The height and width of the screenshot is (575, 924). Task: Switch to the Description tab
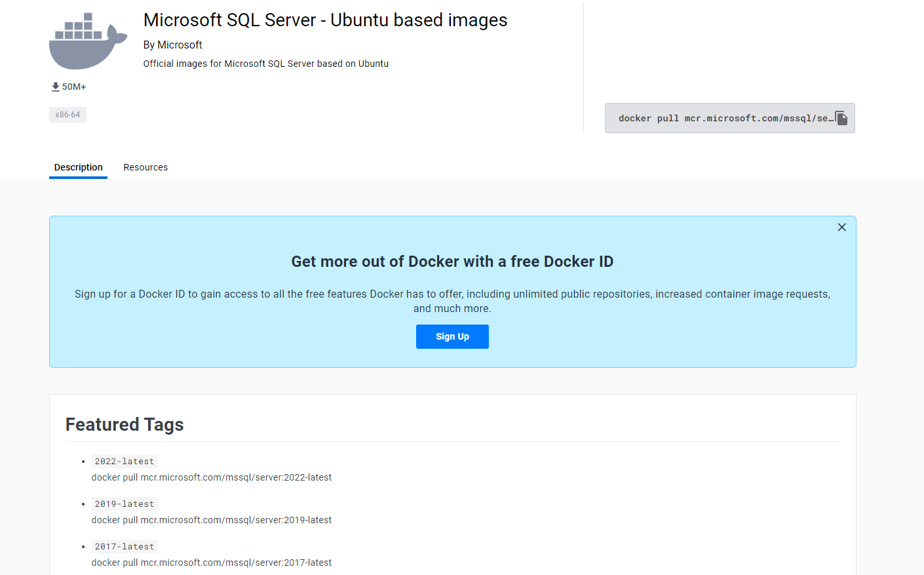[x=78, y=167]
